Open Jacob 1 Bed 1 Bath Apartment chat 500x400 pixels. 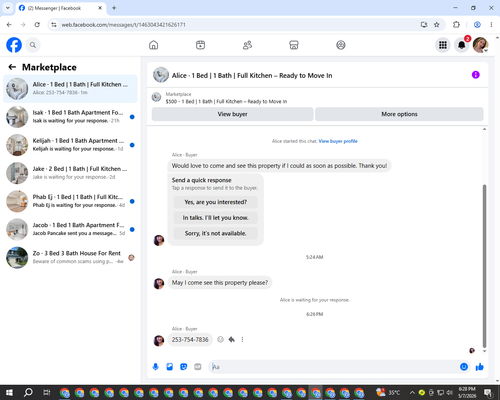[70, 229]
